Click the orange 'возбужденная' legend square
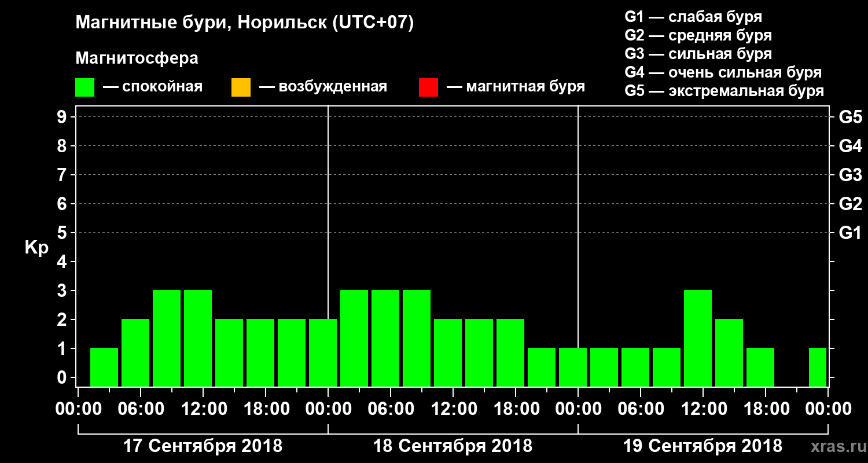The height and width of the screenshot is (463, 868). point(241,87)
